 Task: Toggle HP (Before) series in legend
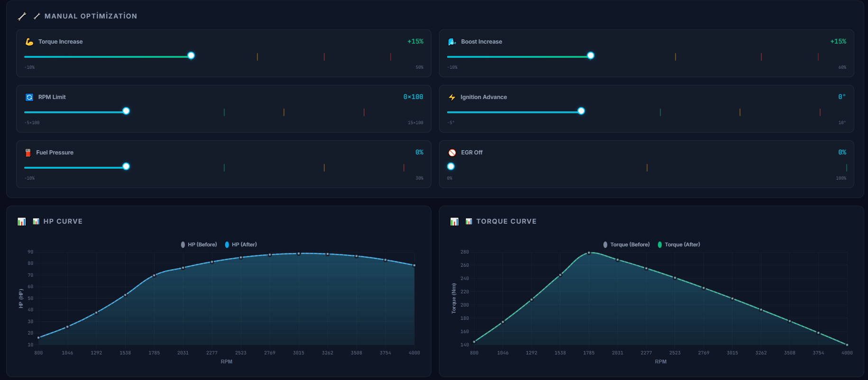(x=199, y=244)
